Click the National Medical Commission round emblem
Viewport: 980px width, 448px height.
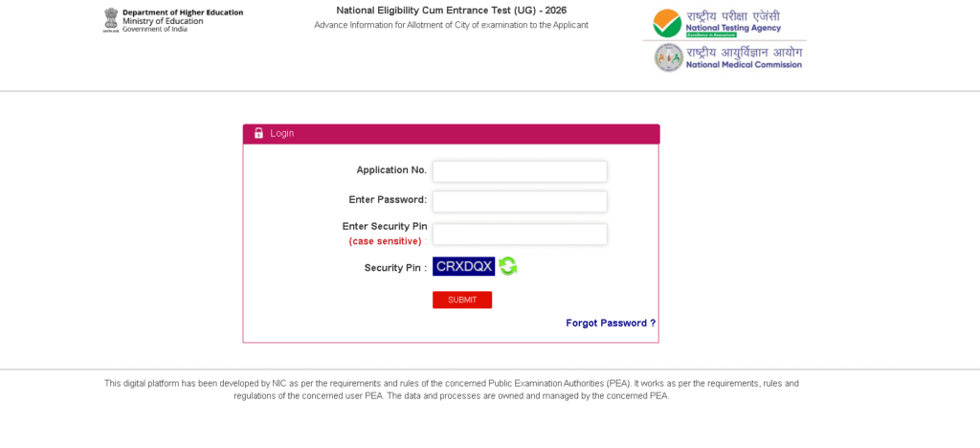[x=668, y=57]
